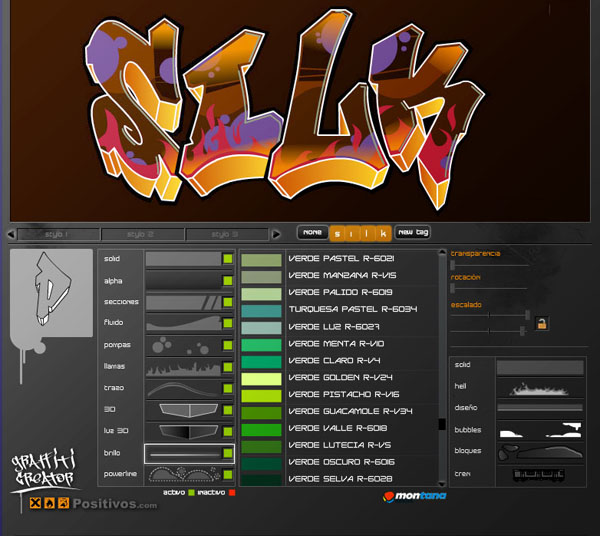
Task: Toggle the alpha layer active square
Action: pyautogui.click(x=228, y=280)
